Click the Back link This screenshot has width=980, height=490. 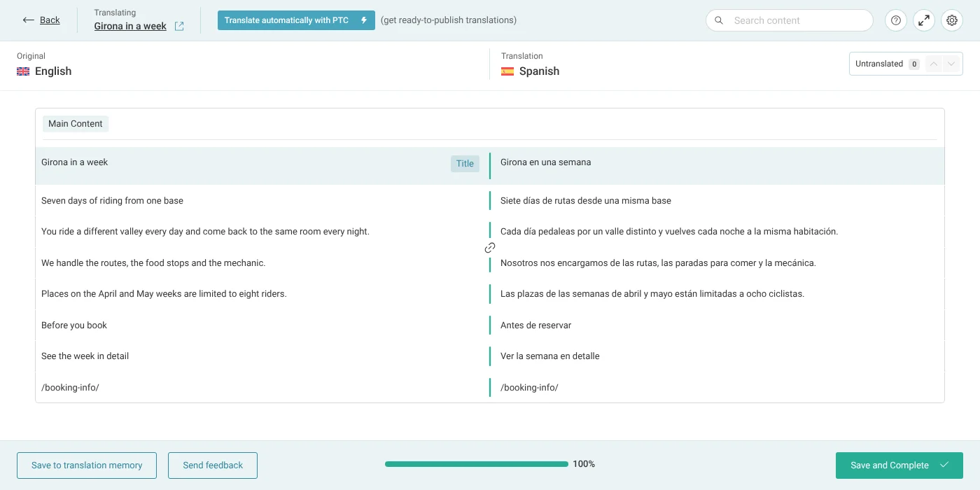[x=41, y=20]
